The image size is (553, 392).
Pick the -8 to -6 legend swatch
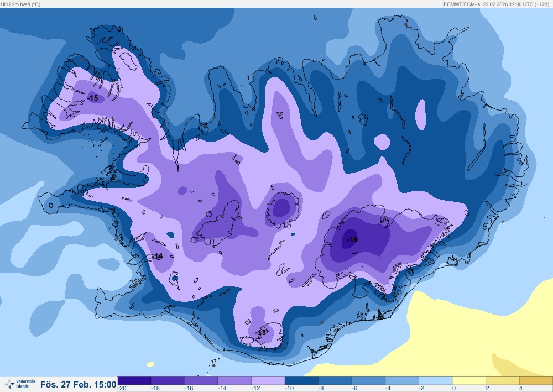(336, 380)
